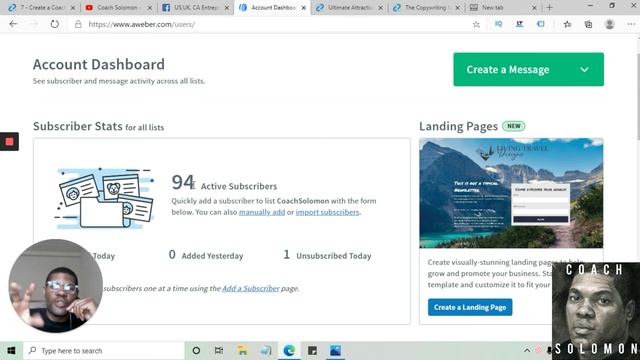Close the Coach Solomon YouTube tab
Screen dimensions: 640x360
[149, 8]
